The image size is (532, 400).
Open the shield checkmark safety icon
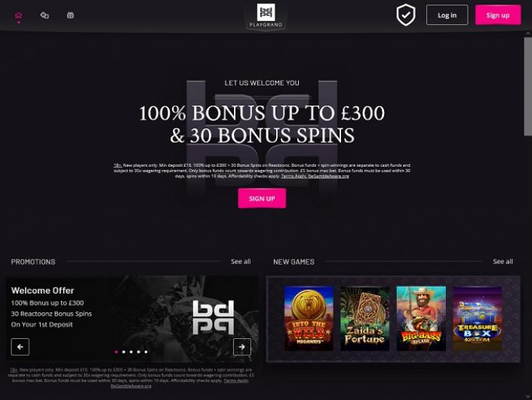(x=406, y=15)
